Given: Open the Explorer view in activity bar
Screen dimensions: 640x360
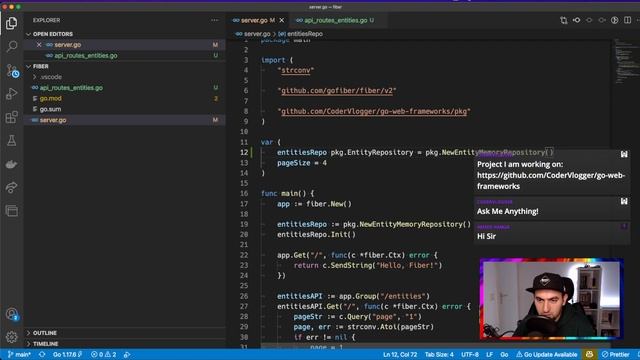Looking at the screenshot, I should pyautogui.click(x=11, y=23).
